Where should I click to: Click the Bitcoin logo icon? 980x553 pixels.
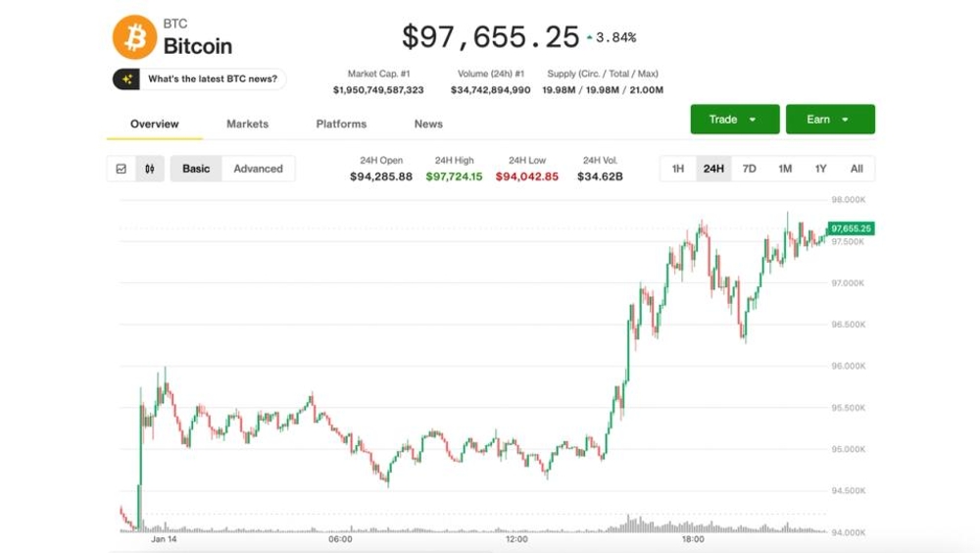pyautogui.click(x=135, y=36)
